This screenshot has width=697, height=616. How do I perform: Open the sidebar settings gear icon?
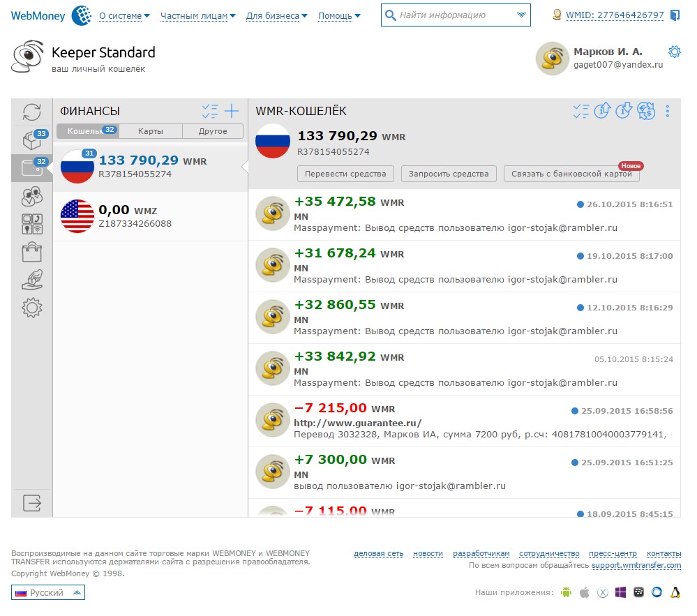pyautogui.click(x=32, y=308)
